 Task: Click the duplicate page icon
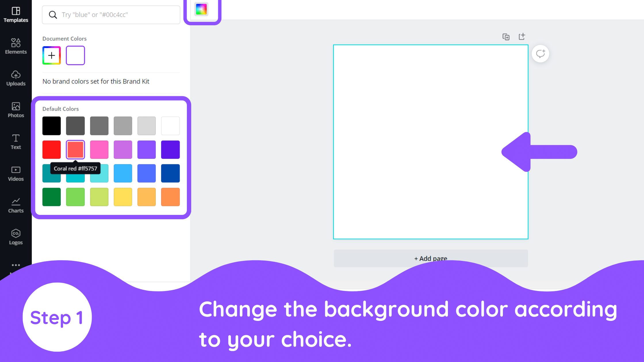(506, 36)
